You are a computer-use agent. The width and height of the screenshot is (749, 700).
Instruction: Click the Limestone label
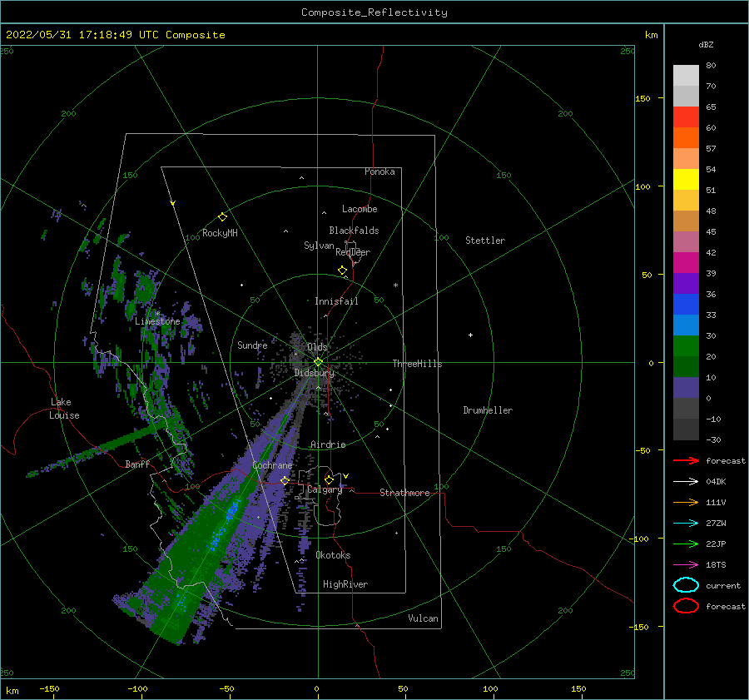coord(157,321)
